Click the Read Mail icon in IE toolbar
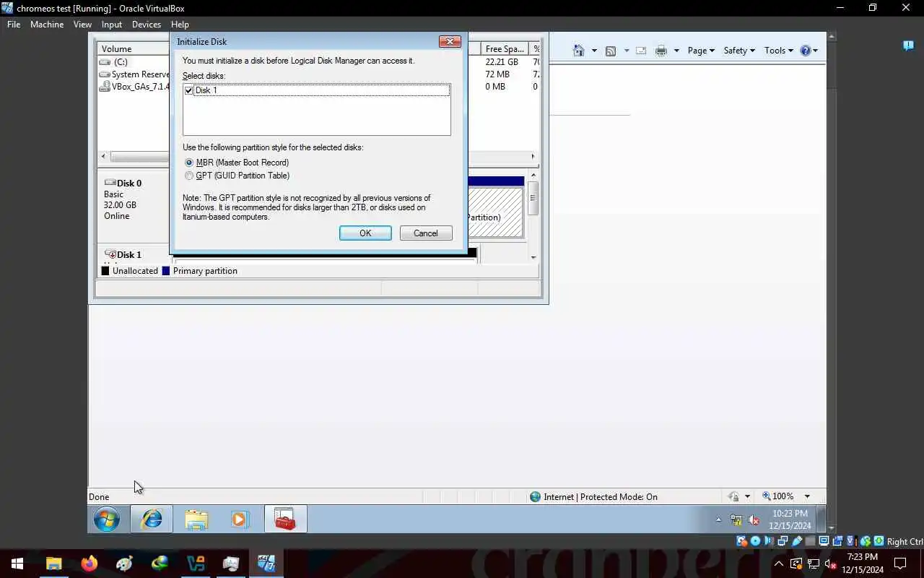Screen dimensions: 924x578 (x=640, y=51)
